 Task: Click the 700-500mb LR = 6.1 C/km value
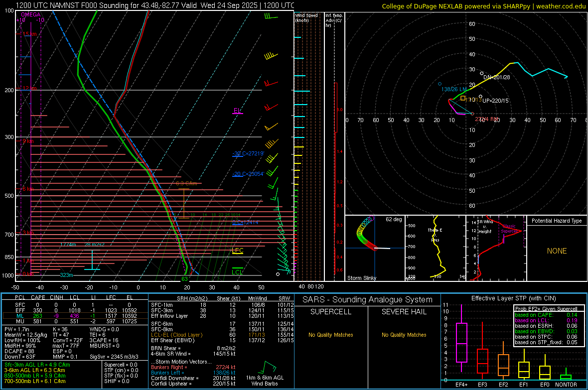pyautogui.click(x=35, y=381)
